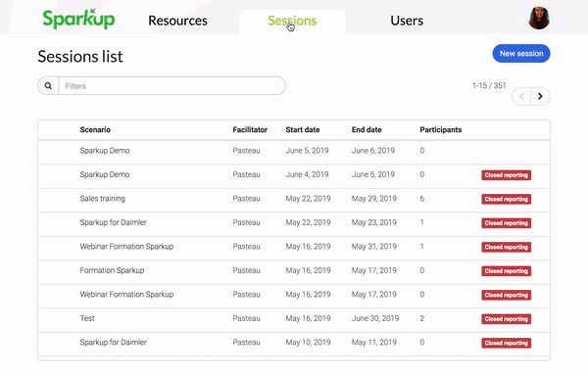Viewport: 588px width, 376px height.
Task: Click the Sessions list heading
Action: (80, 57)
